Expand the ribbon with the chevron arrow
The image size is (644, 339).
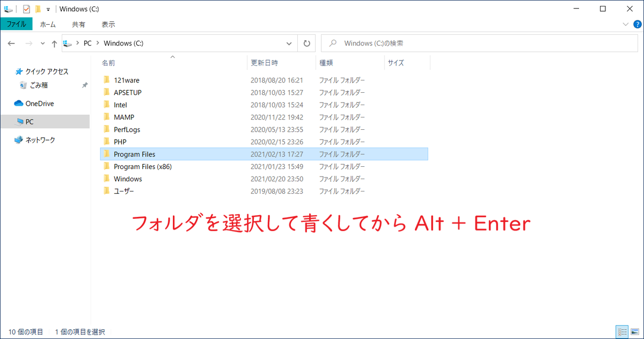click(626, 24)
